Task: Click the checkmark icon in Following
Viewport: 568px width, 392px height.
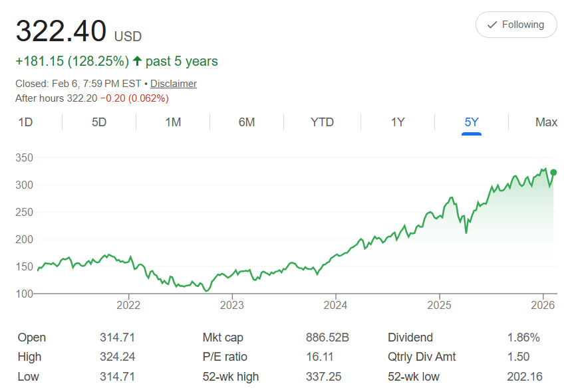Action: click(492, 25)
